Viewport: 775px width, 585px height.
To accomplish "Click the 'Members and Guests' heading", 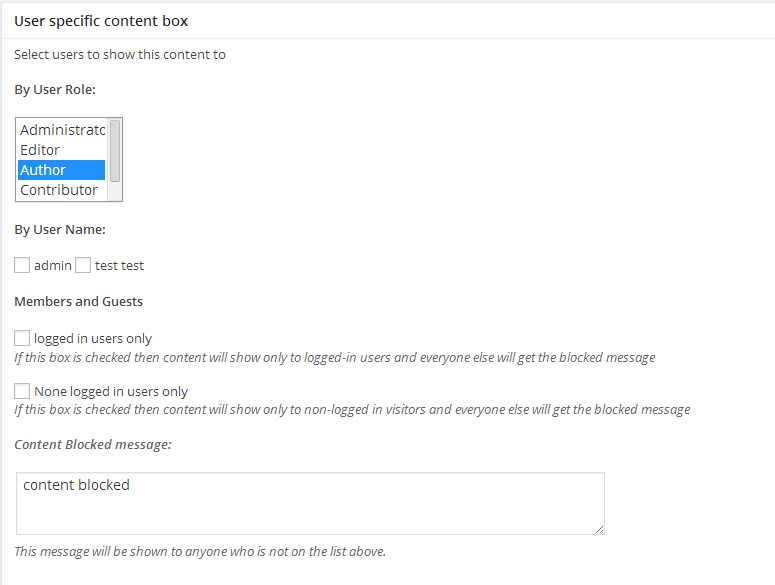I will (x=78, y=301).
